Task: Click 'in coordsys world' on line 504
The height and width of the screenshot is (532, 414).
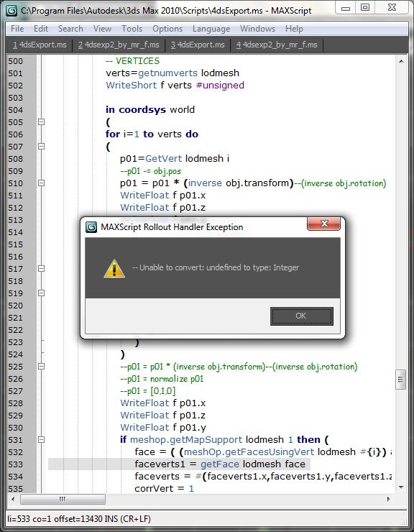Action: 150,109
